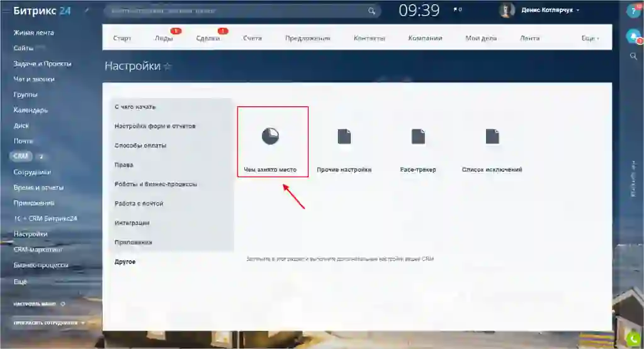
Task: Open the Face-трекер settings icon
Action: click(418, 136)
